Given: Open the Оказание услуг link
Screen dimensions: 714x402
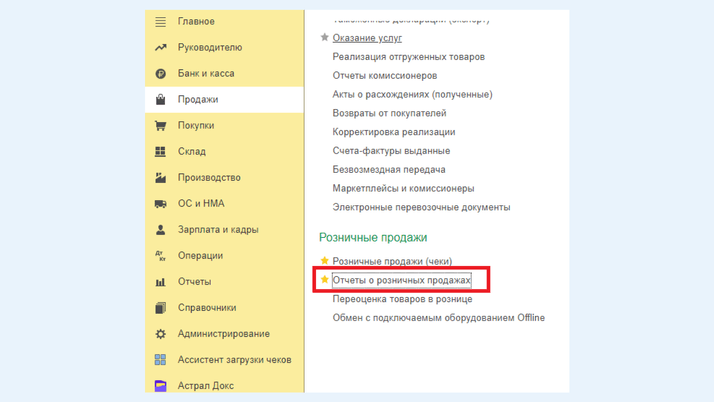Looking at the screenshot, I should coord(367,38).
